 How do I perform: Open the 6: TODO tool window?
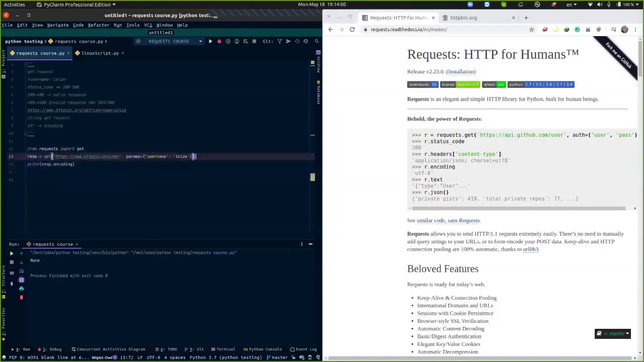167,349
